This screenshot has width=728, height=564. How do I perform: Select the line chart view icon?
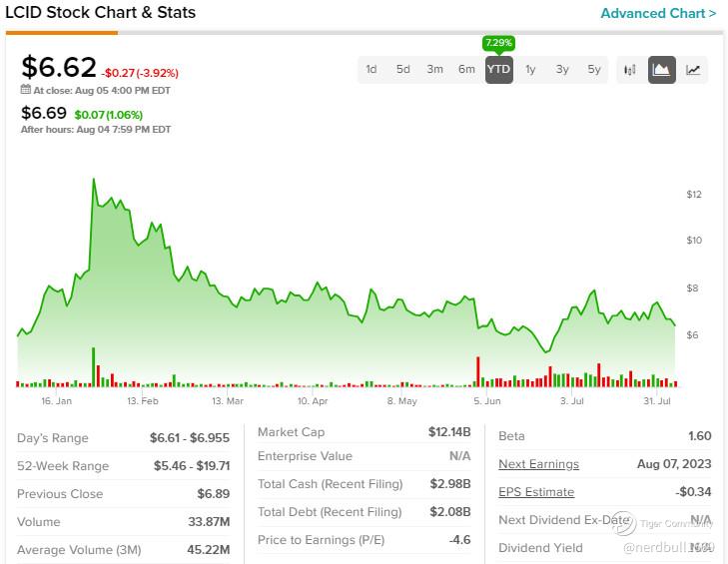pos(693,70)
